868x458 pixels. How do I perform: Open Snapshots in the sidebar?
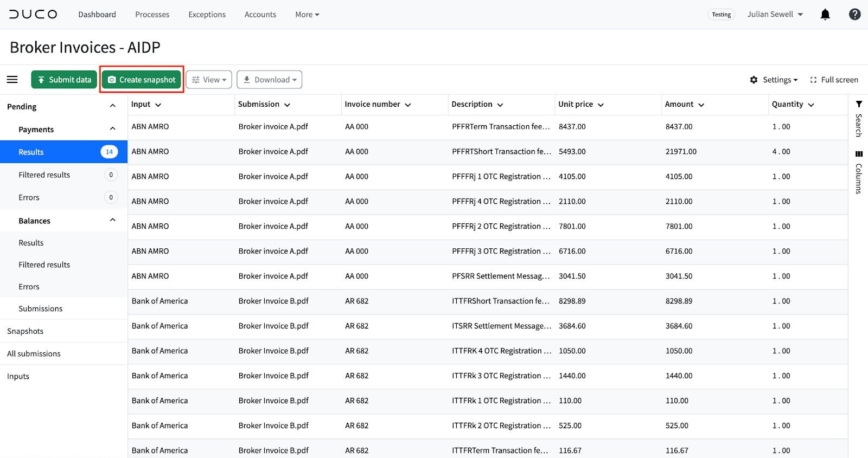click(x=63, y=331)
